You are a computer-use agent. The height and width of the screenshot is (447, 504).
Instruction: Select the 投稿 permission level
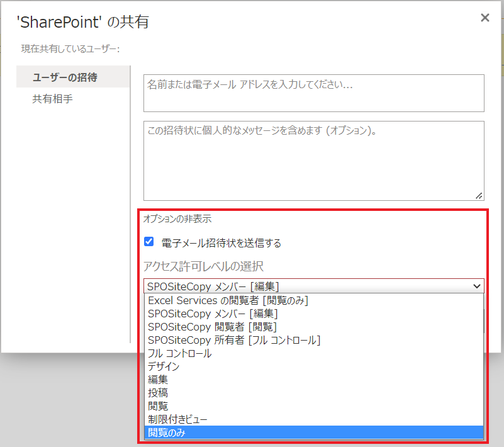(314, 393)
